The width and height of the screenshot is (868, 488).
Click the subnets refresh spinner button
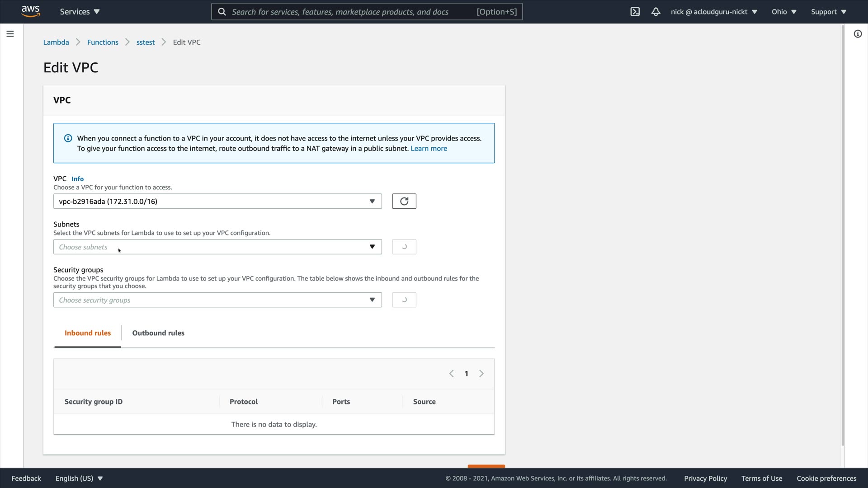pos(404,247)
